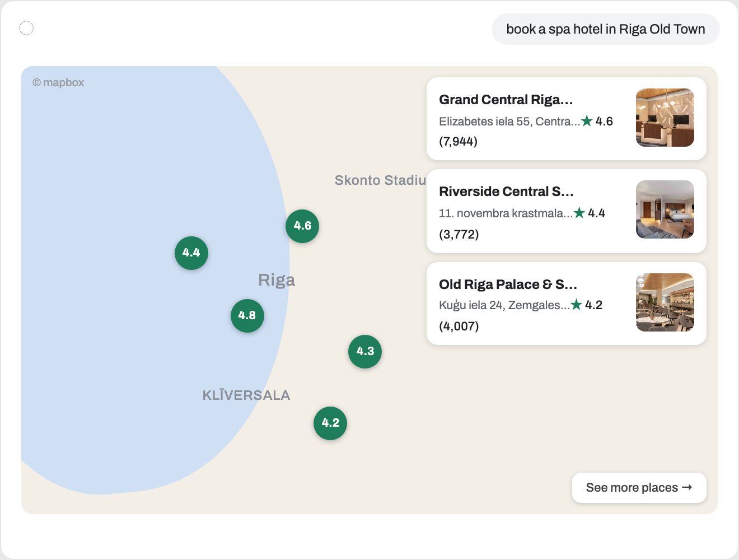Open the Old Riga Palace hotel card
The height and width of the screenshot is (560, 739).
567,304
